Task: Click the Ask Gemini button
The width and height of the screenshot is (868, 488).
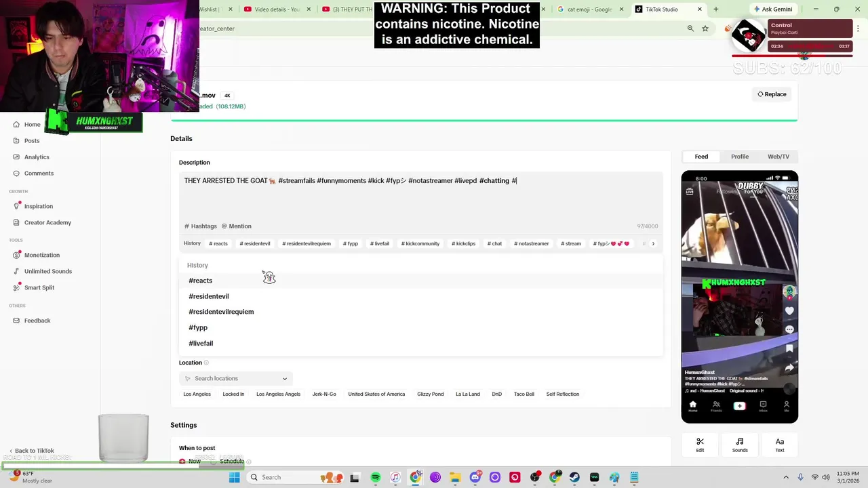Action: pyautogui.click(x=773, y=9)
